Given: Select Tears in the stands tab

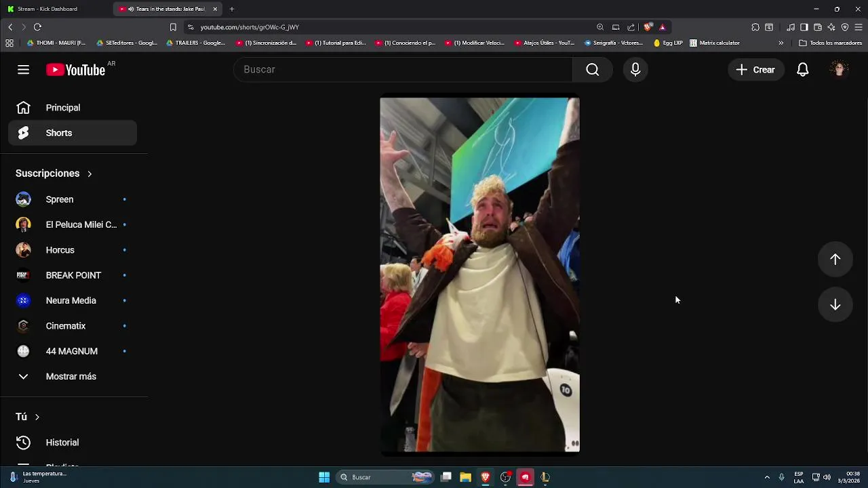Looking at the screenshot, I should pos(167,9).
